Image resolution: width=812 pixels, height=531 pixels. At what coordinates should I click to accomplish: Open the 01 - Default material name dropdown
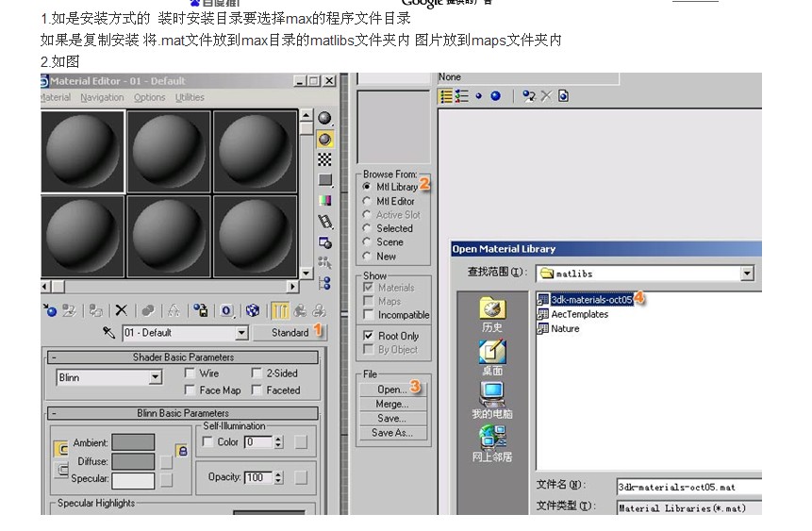coord(241,333)
